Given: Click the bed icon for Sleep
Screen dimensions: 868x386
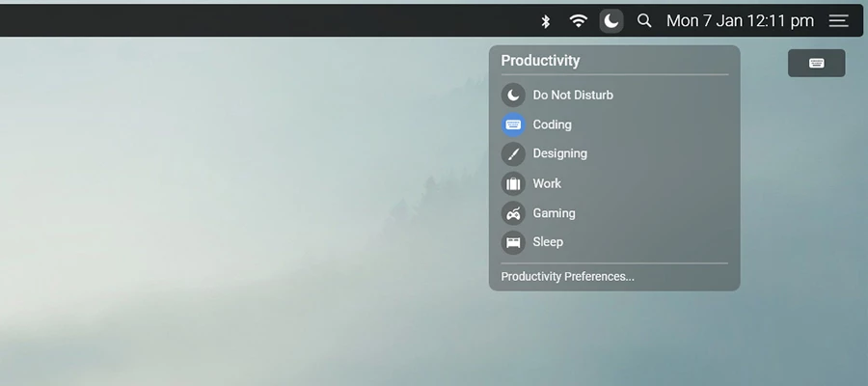Looking at the screenshot, I should click(x=513, y=242).
